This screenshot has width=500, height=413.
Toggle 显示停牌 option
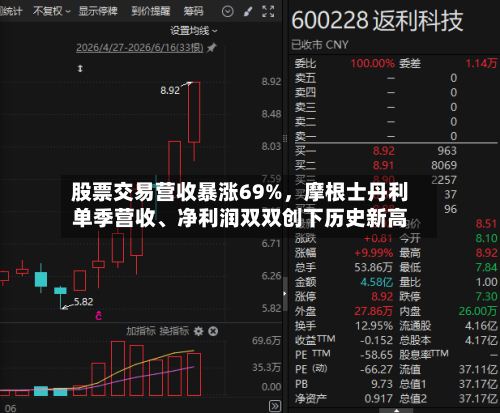point(98,11)
